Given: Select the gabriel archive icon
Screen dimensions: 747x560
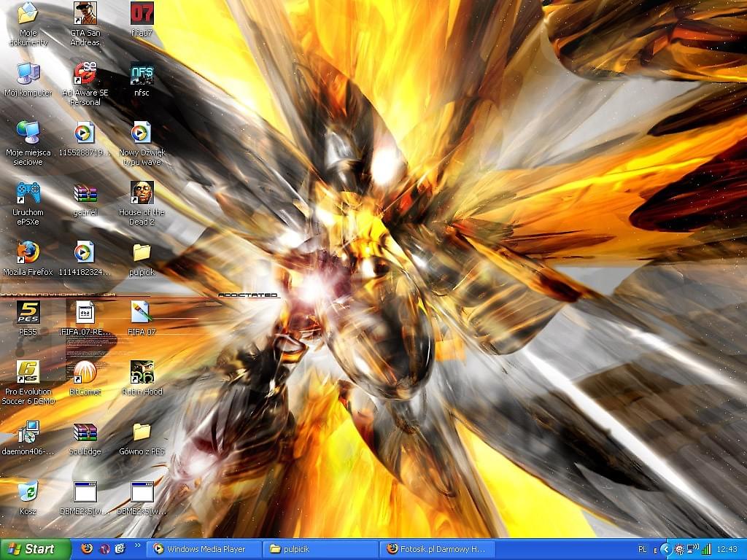Looking at the screenshot, I should point(85,198).
